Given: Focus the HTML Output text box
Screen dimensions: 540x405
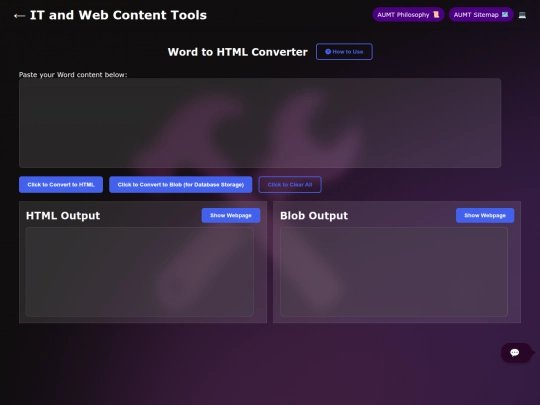Looking at the screenshot, I should coord(139,272).
